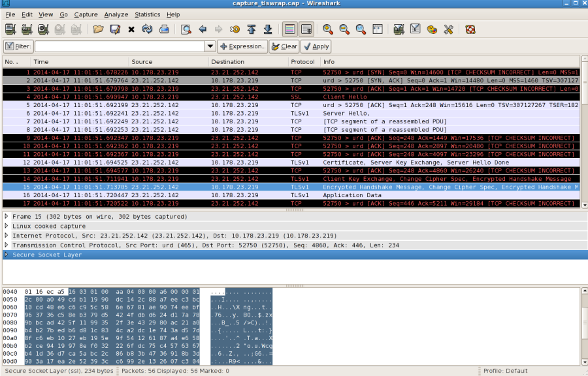Viewport: 588px width, 376px height.
Task: Zoom in on packet list using toolbar icon
Action: (327, 29)
